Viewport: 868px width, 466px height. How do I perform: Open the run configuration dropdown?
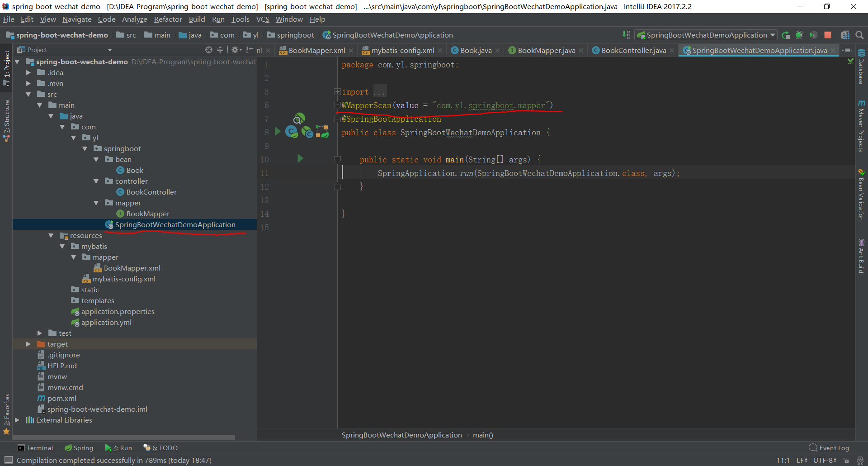tap(706, 35)
